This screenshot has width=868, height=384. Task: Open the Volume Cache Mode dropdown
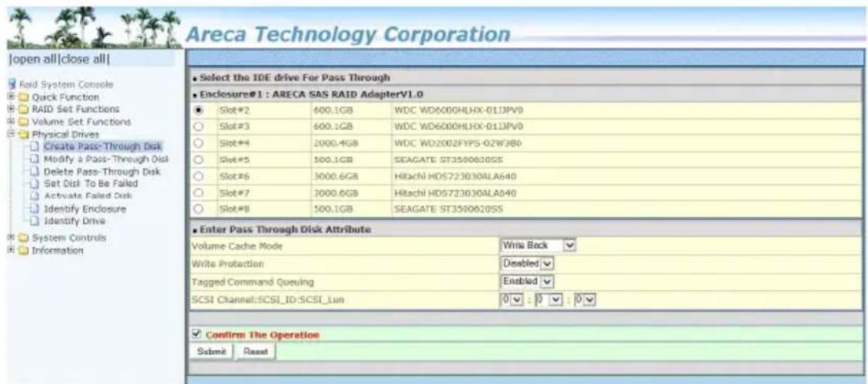(538, 245)
